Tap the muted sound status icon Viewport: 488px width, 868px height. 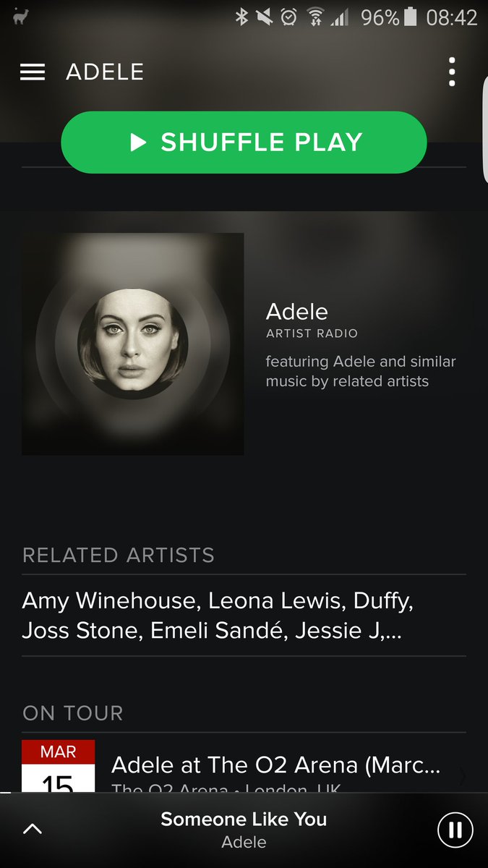coord(265,17)
